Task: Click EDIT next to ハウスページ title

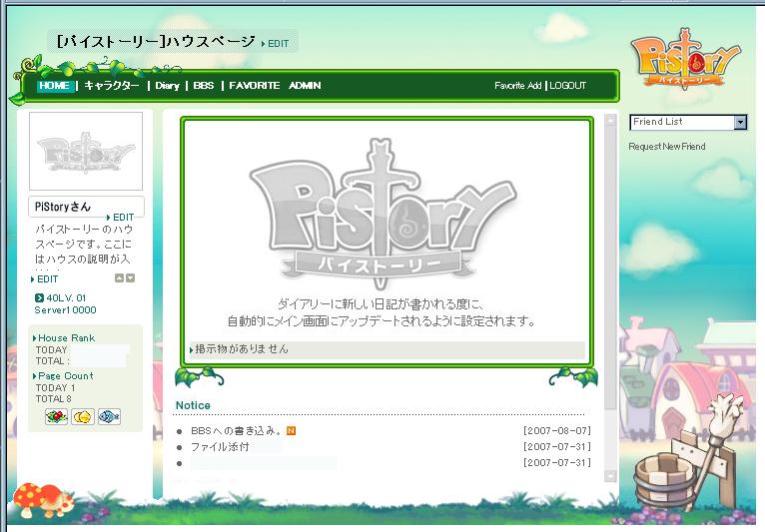Action: [x=276, y=43]
